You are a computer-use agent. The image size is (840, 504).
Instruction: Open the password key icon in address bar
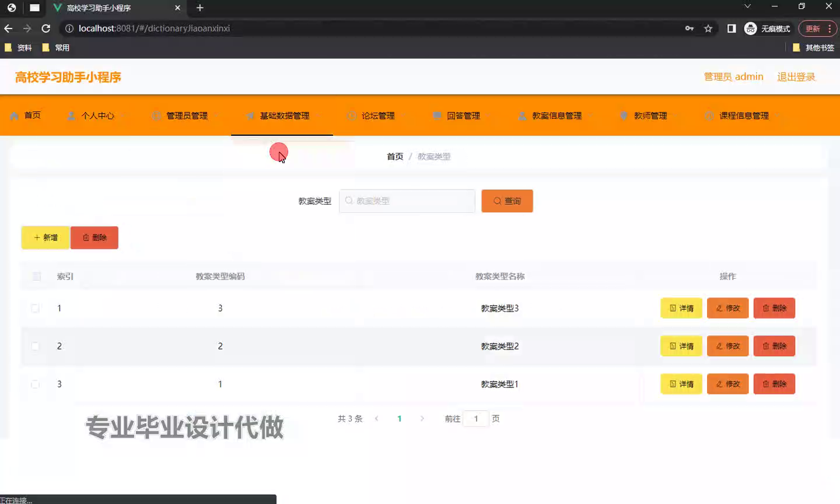coord(689,28)
